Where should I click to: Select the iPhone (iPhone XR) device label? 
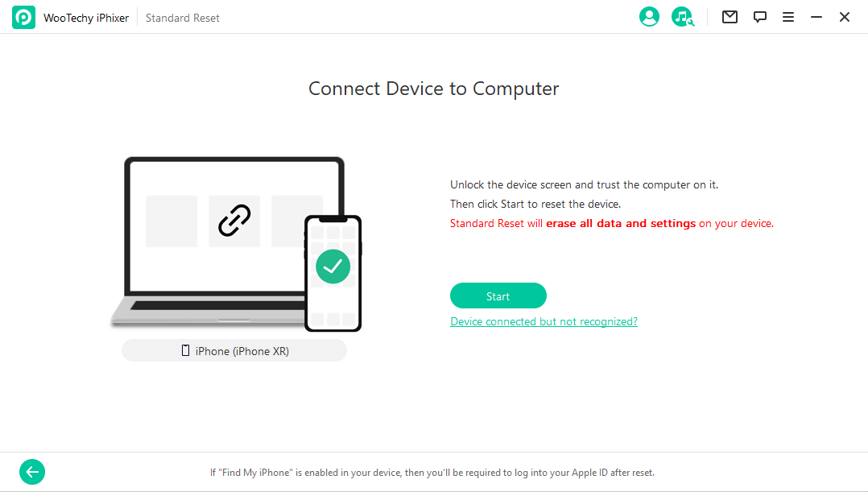coord(234,351)
